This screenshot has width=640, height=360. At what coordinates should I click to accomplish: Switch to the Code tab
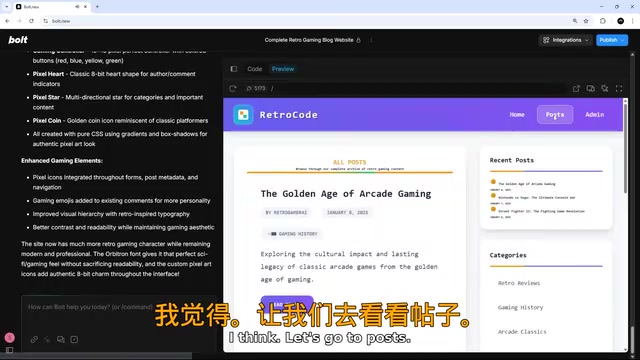coord(254,69)
